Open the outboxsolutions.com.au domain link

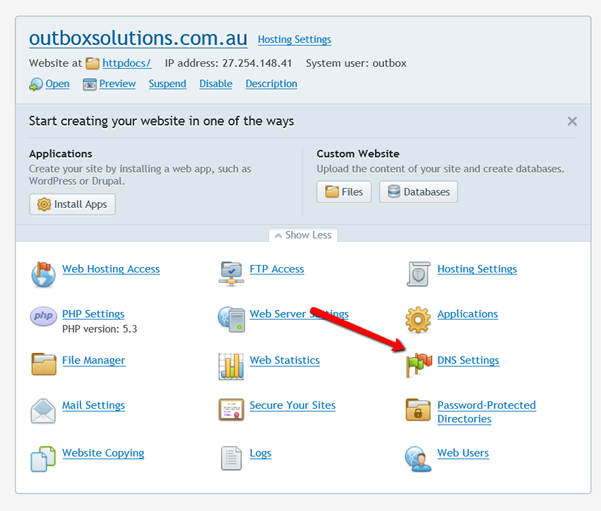point(138,38)
